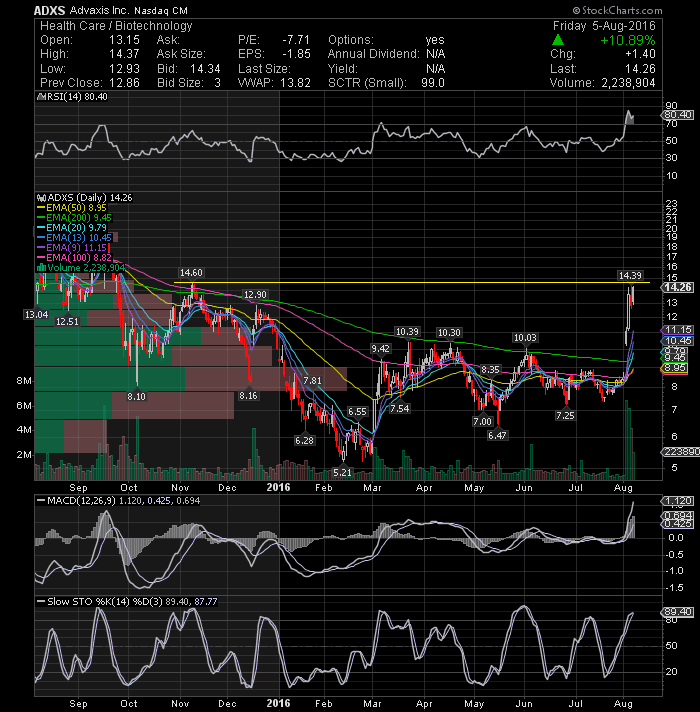
Task: Click the 8.16 December low label
Action: pos(248,396)
